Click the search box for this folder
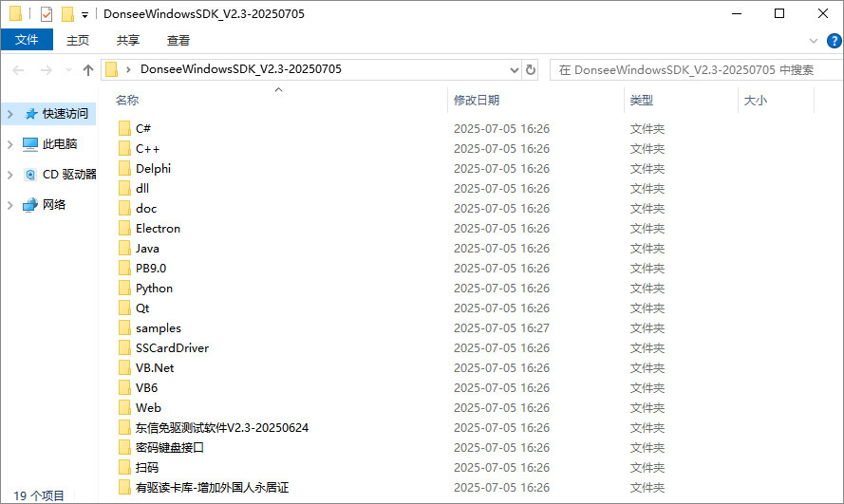Image resolution: width=844 pixels, height=504 pixels. 693,69
